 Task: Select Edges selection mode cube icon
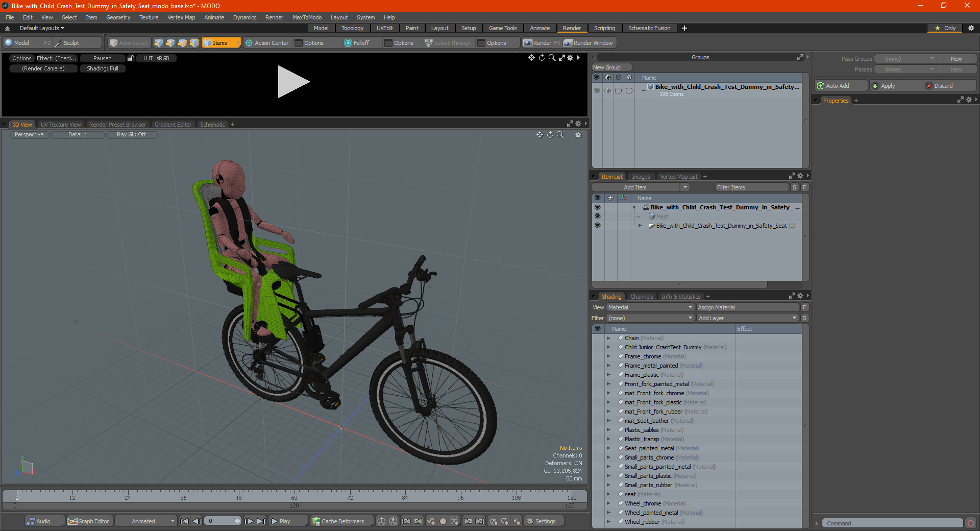170,43
